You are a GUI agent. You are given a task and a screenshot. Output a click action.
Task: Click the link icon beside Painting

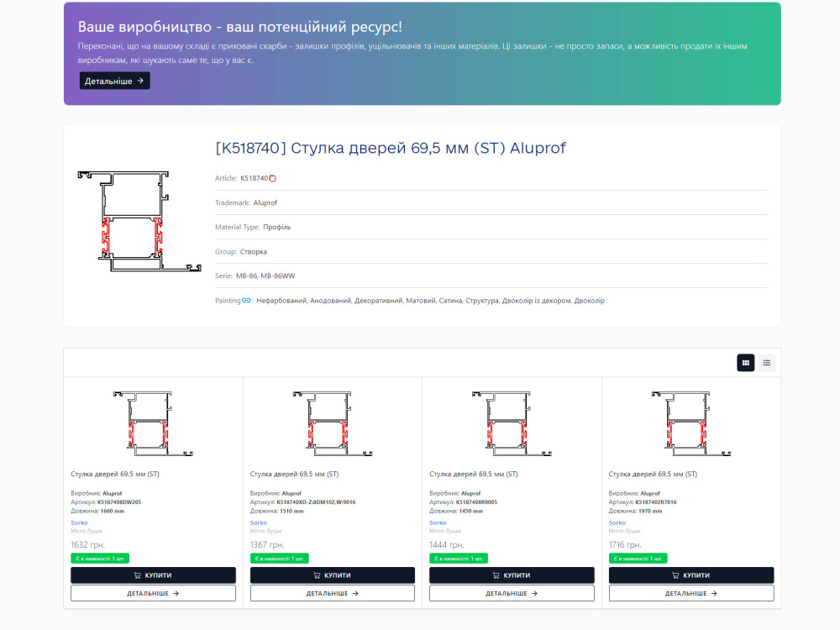tap(246, 300)
